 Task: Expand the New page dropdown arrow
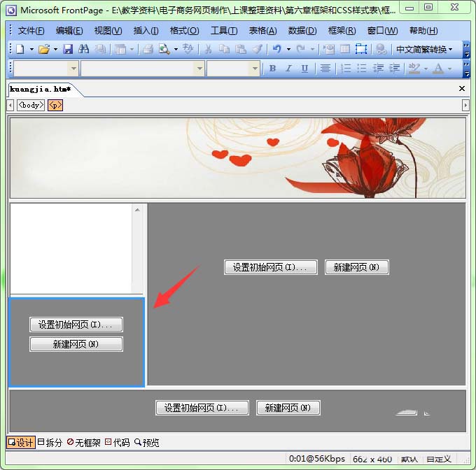(31, 49)
